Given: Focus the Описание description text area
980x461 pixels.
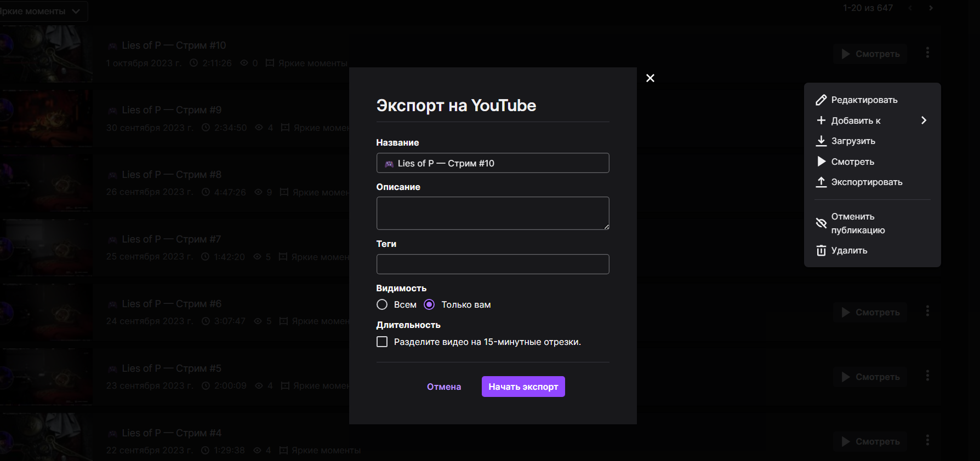Looking at the screenshot, I should coord(493,213).
